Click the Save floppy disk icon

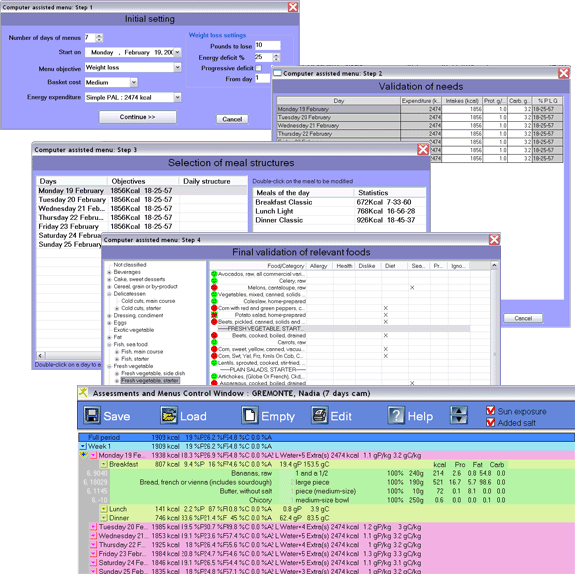(x=92, y=415)
